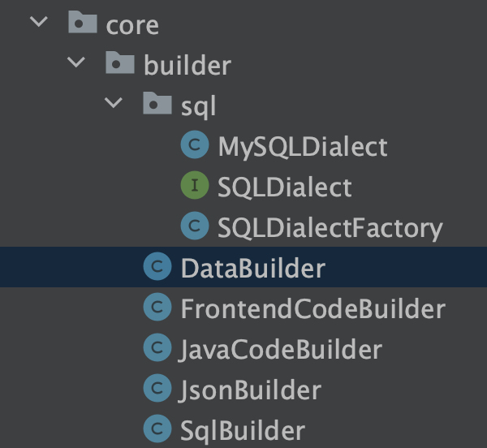Collapse the sql package chevron
487x448 pixels.
tap(114, 103)
